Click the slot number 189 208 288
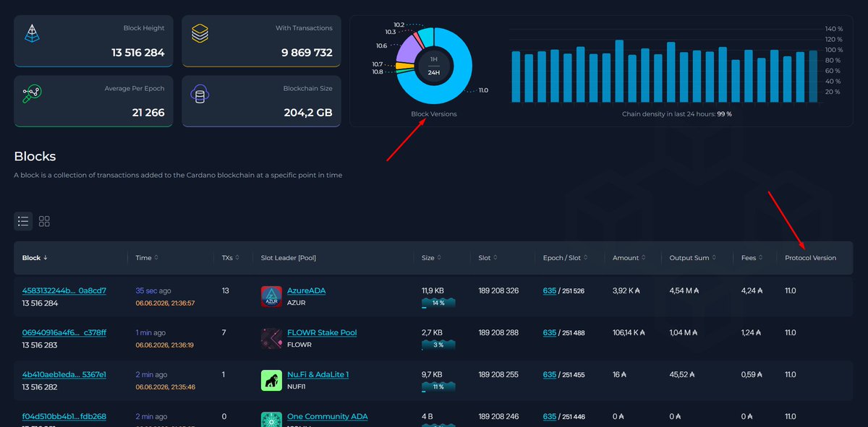868x427 pixels. point(498,332)
